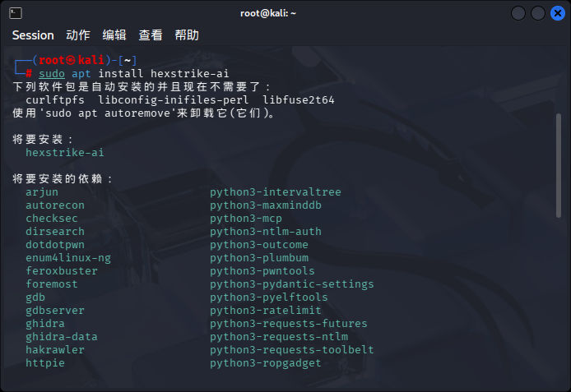Click the word sudo in the command
Viewport: 571px width, 392px height.
pyautogui.click(x=52, y=74)
